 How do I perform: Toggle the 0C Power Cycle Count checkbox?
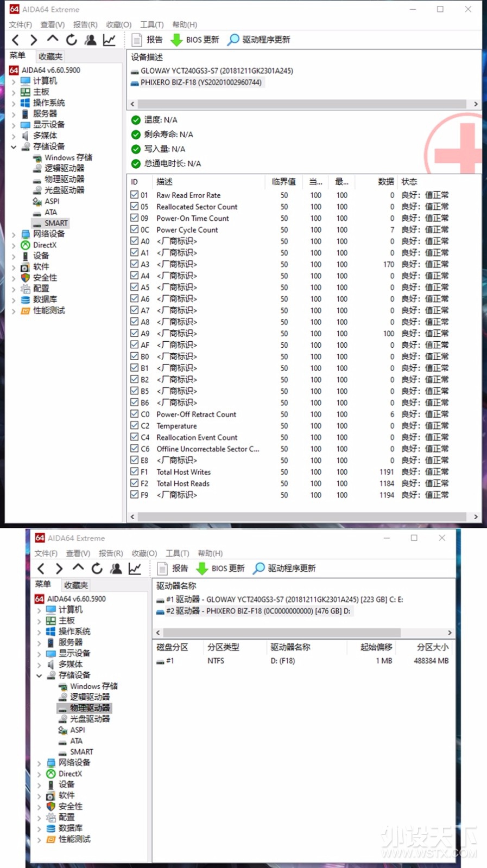(134, 229)
